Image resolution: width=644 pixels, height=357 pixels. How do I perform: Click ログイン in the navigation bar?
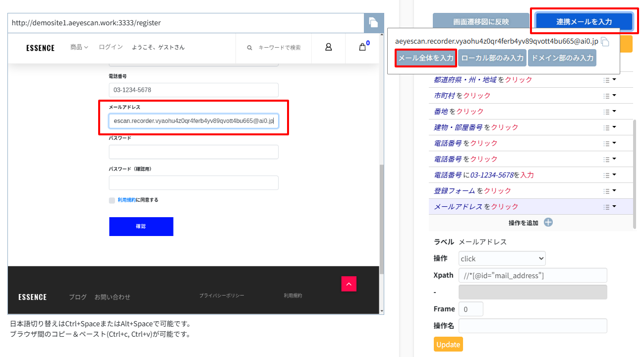pos(111,47)
